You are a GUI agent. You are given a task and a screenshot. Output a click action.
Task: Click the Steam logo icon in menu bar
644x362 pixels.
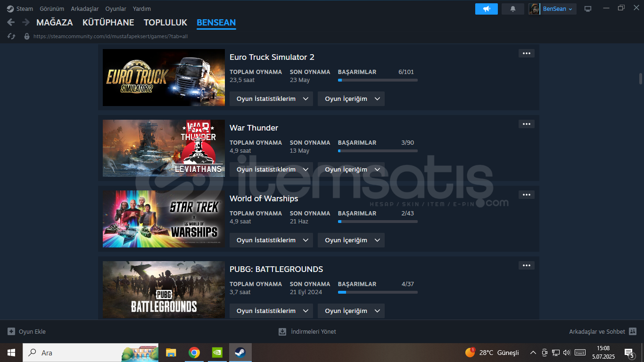pos(10,9)
